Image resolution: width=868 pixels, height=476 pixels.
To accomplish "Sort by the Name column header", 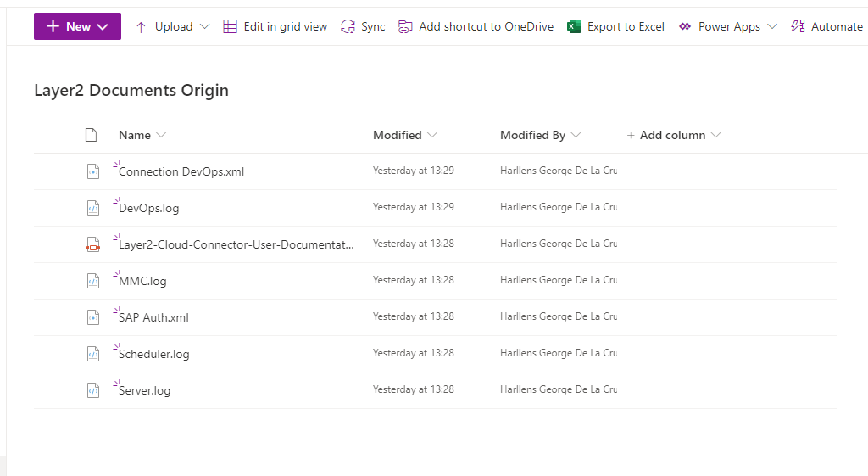I will [x=135, y=135].
